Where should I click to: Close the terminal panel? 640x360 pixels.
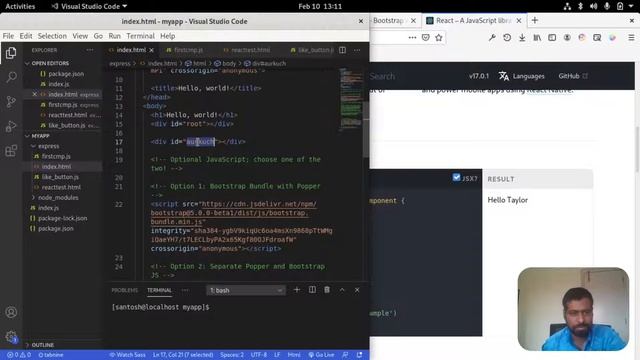(x=357, y=290)
